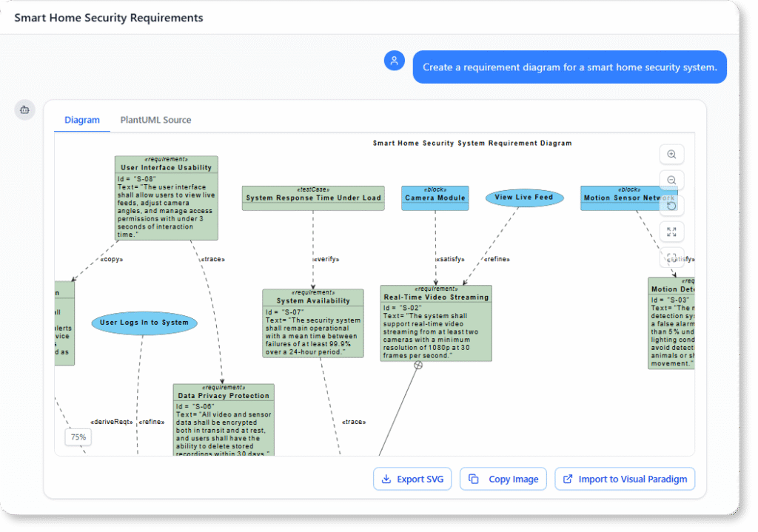Expand the diagram to fullscreen
Image resolution: width=758 pixels, height=532 pixels.
pyautogui.click(x=671, y=232)
